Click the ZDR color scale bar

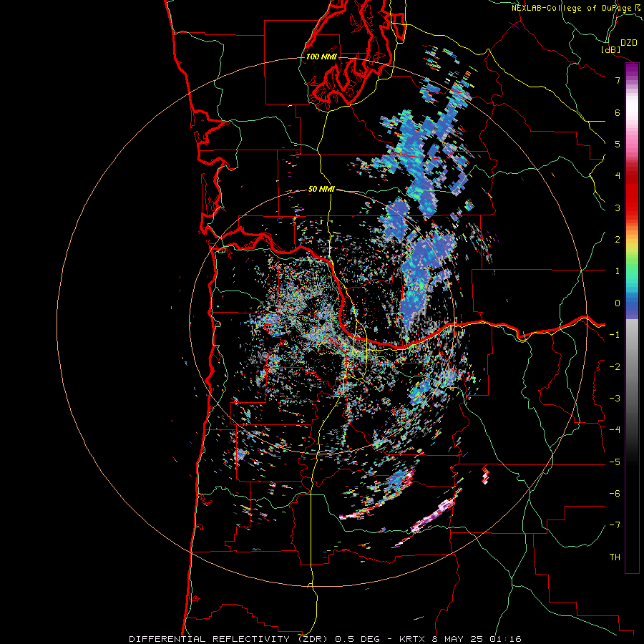click(632, 318)
